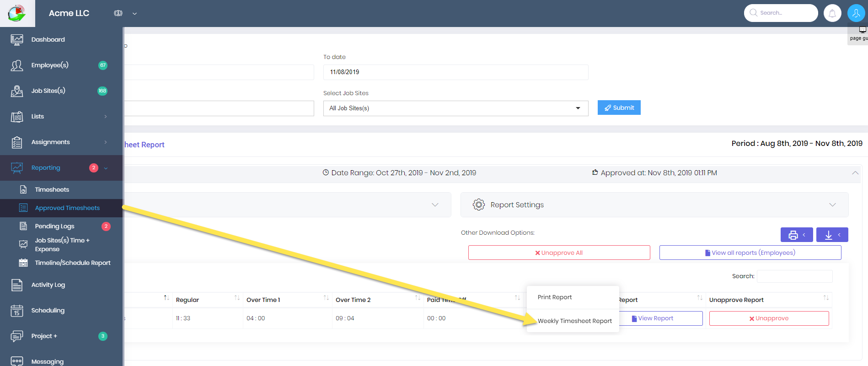Go to Employee(s) in sidebar
The image size is (868, 366).
click(50, 65)
